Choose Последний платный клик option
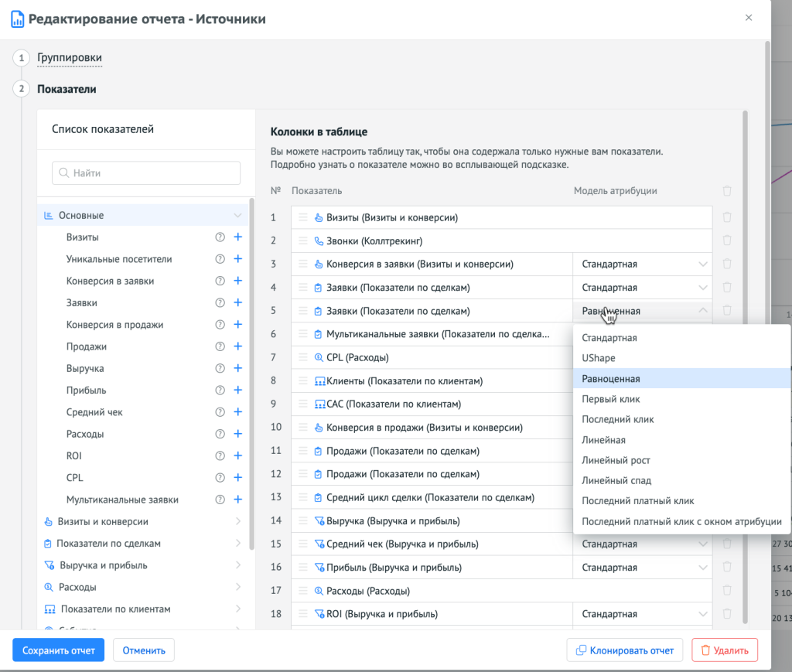Screen dimensions: 792x672 click(637, 501)
